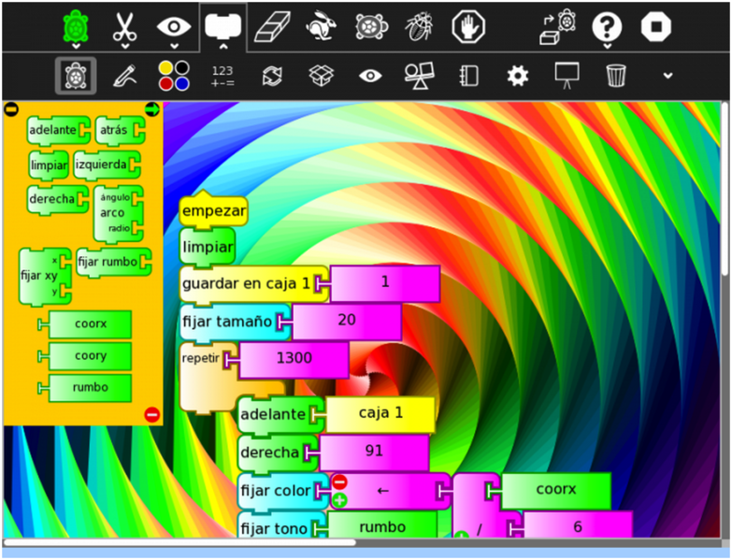Expand the green turtle activity toolbar
Screen dimensions: 732x560
tap(75, 26)
